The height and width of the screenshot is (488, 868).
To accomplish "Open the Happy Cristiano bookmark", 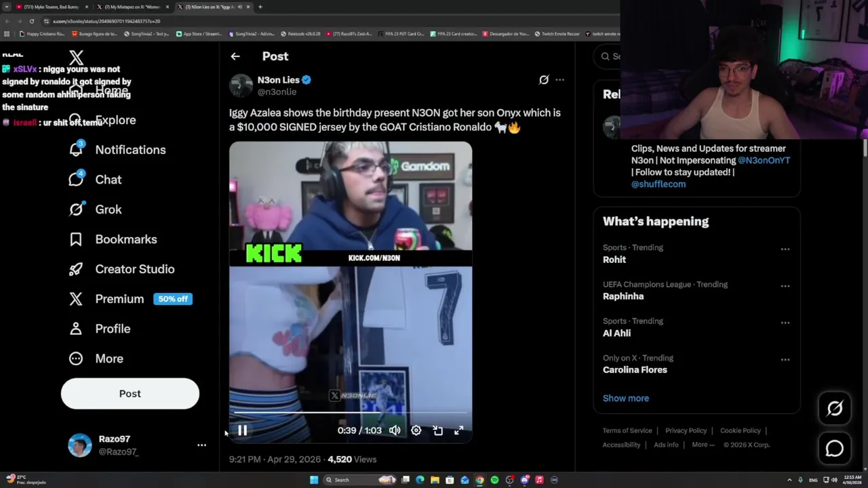I will (x=42, y=34).
